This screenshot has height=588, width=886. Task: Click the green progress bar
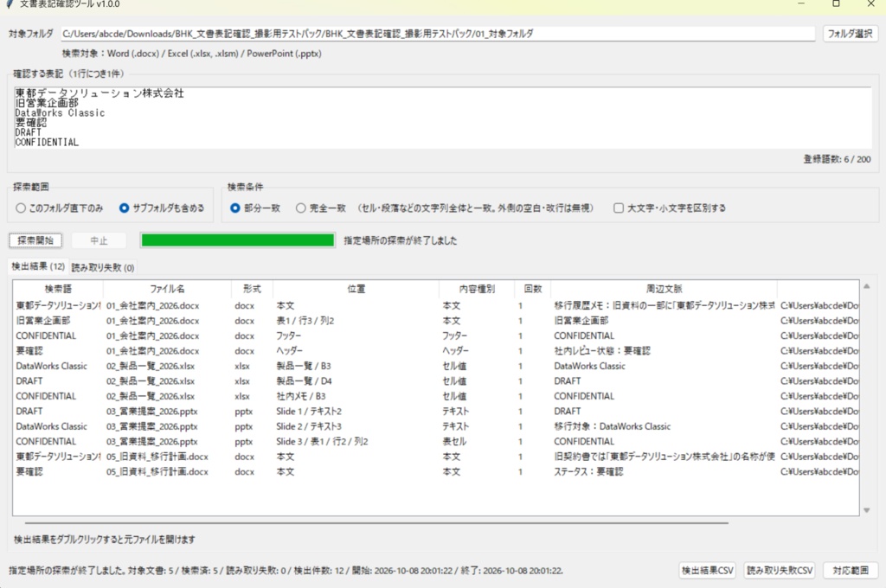coord(238,240)
